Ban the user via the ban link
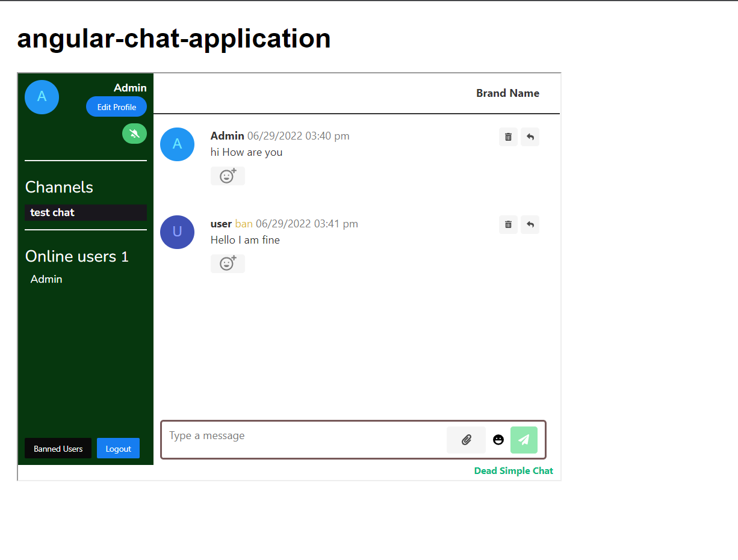 tap(243, 223)
